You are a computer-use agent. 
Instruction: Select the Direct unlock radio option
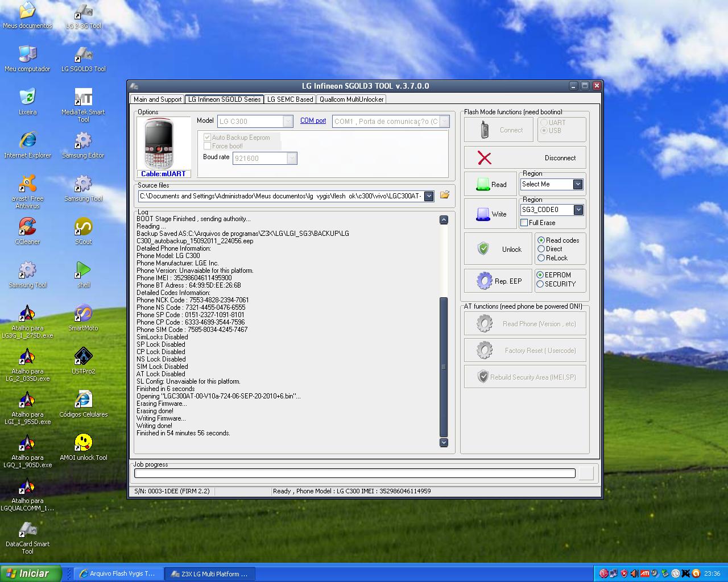[541, 249]
